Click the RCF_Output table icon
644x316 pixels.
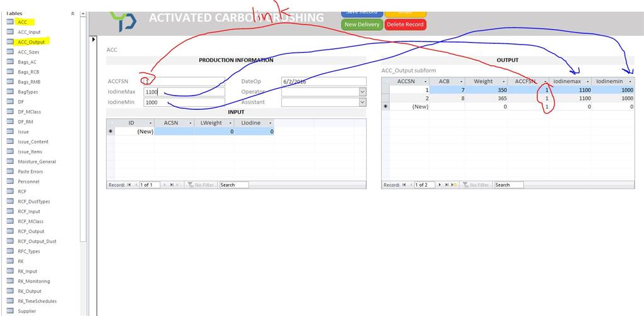point(10,231)
